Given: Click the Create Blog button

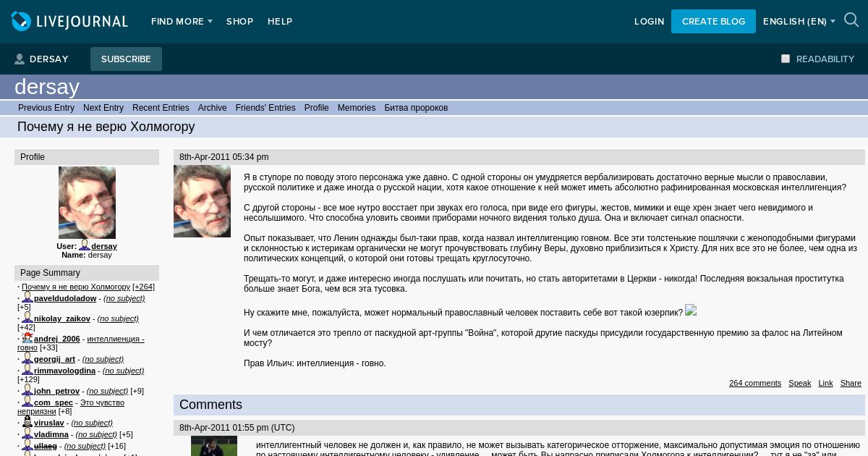Looking at the screenshot, I should [713, 22].
